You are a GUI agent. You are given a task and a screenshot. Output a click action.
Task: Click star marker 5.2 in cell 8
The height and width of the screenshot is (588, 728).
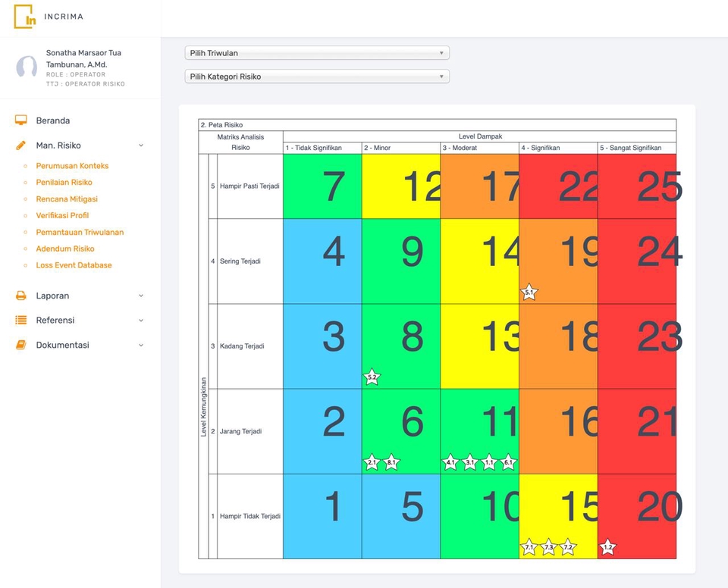[x=372, y=377]
